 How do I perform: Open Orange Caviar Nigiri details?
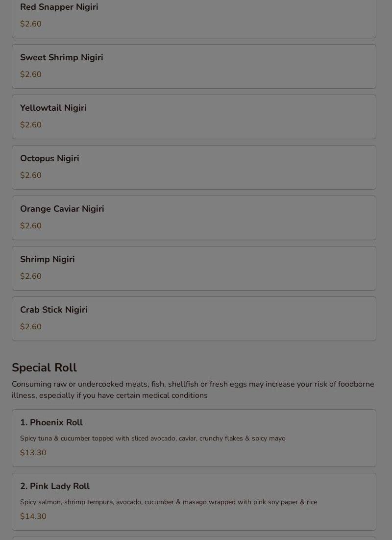pos(194,218)
